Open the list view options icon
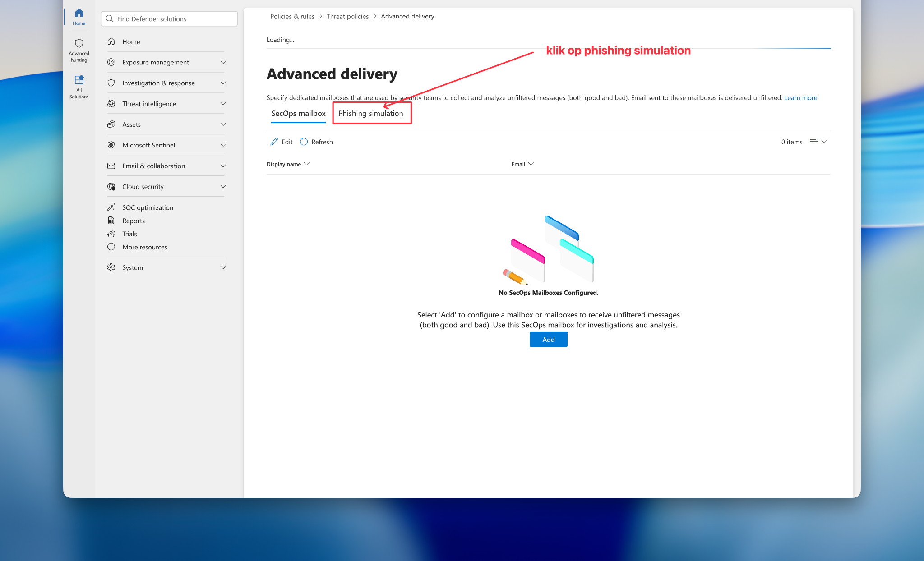Viewport: 924px width, 561px height. 813,142
